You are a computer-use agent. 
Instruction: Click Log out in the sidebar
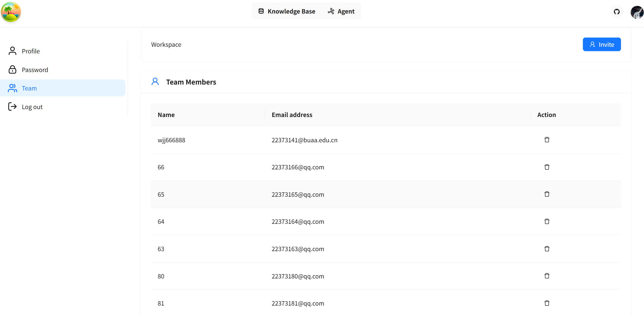(x=32, y=107)
